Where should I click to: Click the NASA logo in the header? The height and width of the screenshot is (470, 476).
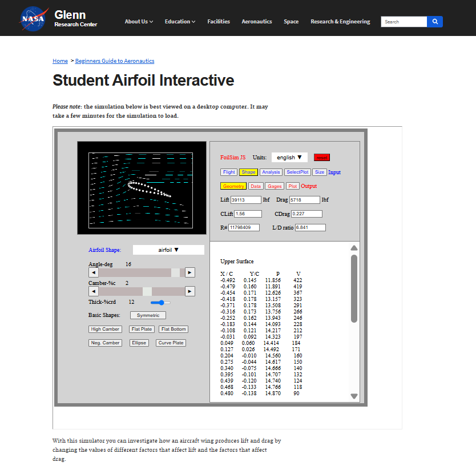pos(34,18)
